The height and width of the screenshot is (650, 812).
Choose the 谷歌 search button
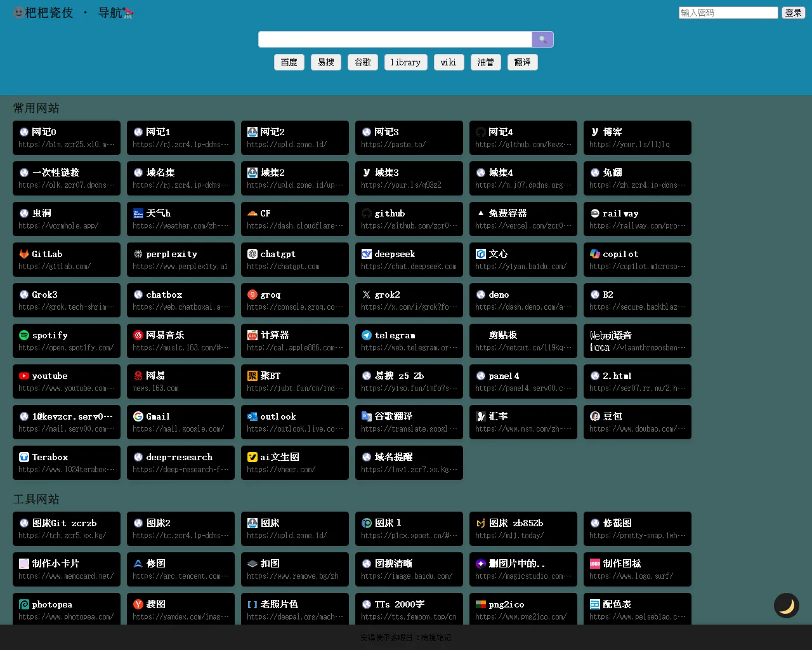point(363,62)
